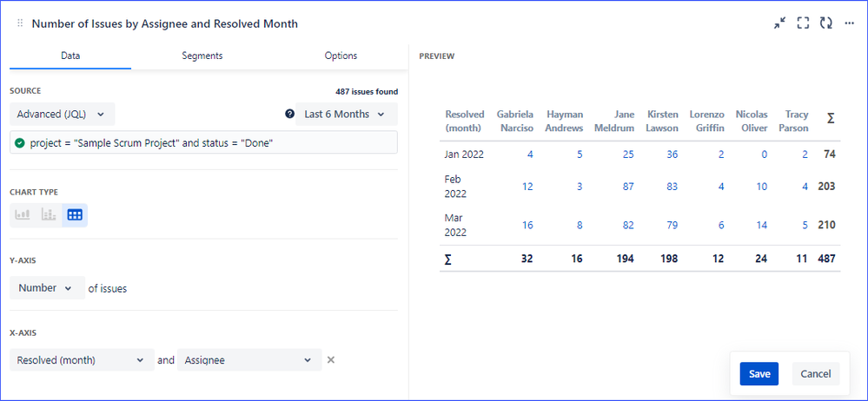Click into the JQL query field
Viewport: 868px width, 401px height.
pyautogui.click(x=203, y=142)
